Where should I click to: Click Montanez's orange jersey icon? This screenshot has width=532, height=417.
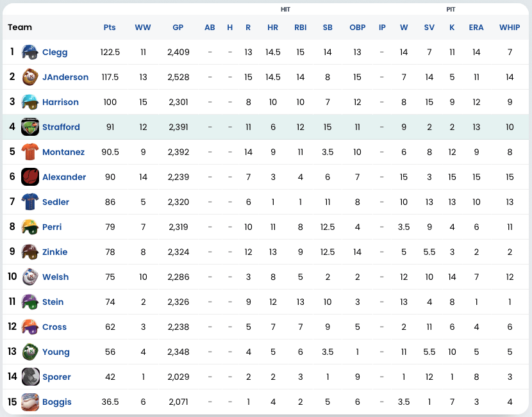pos(30,152)
